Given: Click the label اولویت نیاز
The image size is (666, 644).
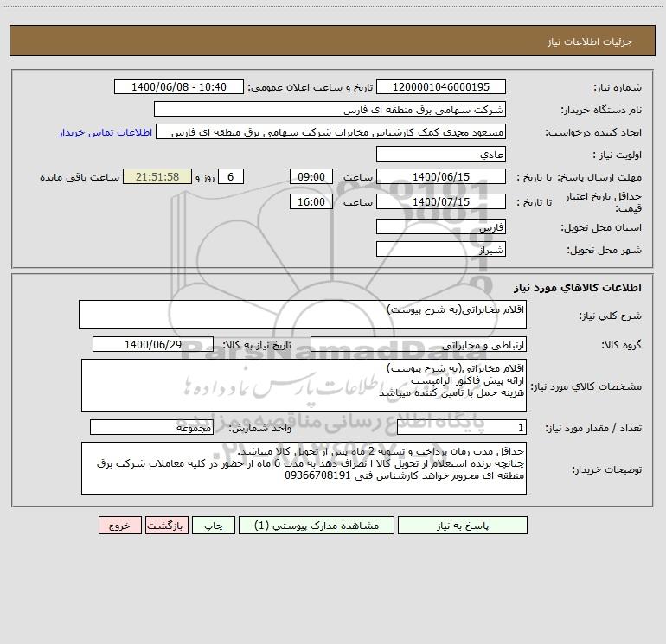Looking at the screenshot, I should tap(618, 155).
